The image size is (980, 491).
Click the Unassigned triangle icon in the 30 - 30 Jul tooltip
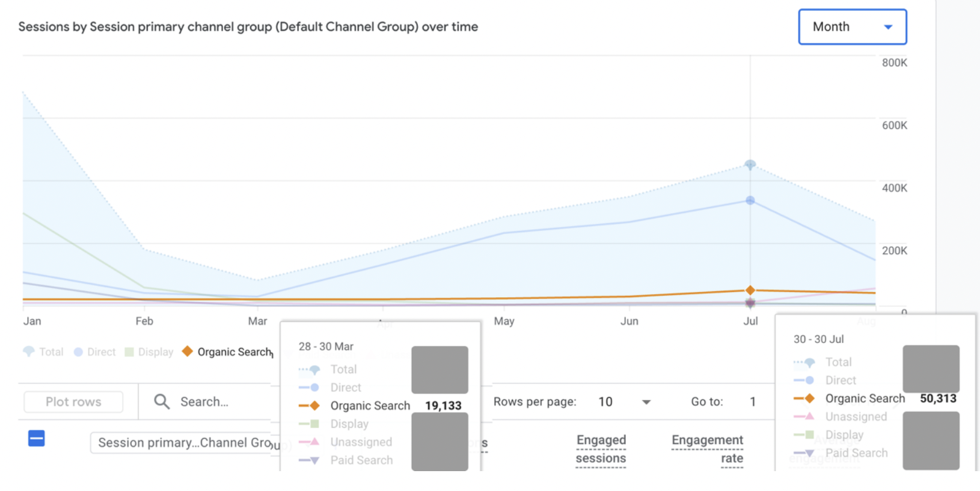[x=804, y=416]
